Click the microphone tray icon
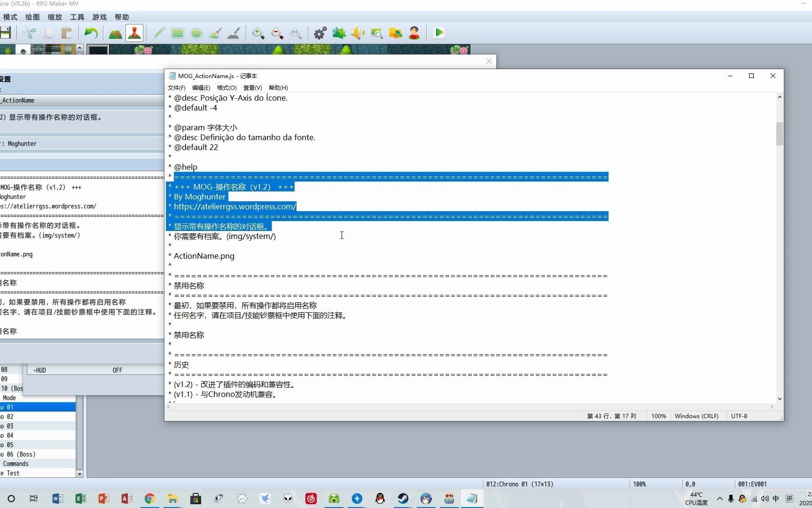This screenshot has width=812, height=508. pos(731,499)
